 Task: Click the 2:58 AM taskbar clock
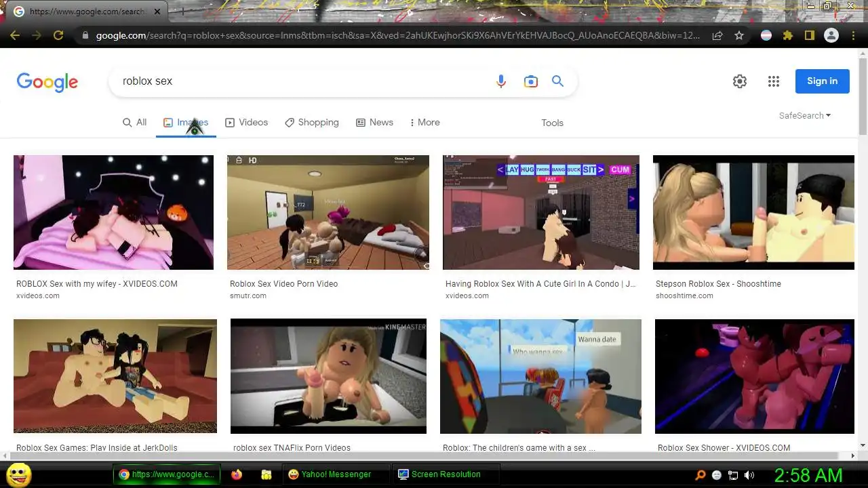[808, 475]
